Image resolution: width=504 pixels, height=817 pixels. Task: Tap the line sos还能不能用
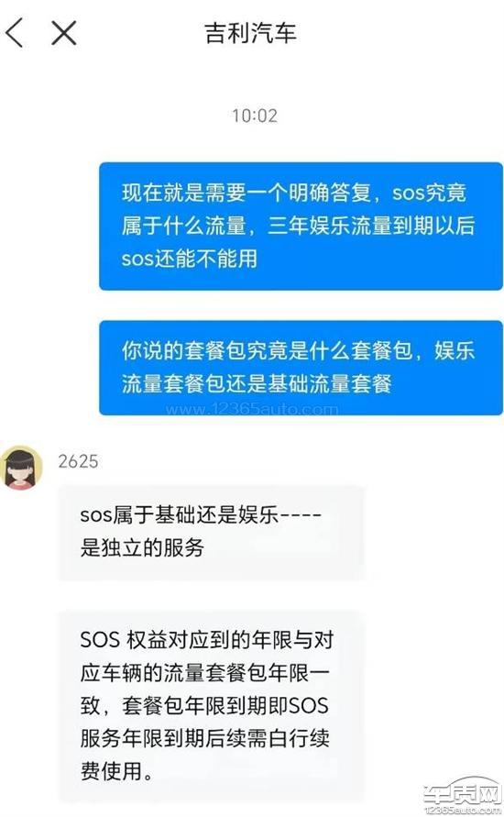point(190,259)
